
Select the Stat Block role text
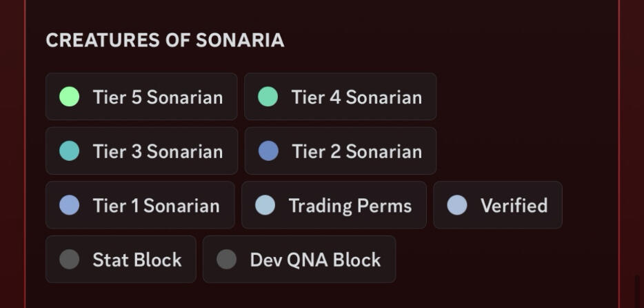pyautogui.click(x=137, y=260)
